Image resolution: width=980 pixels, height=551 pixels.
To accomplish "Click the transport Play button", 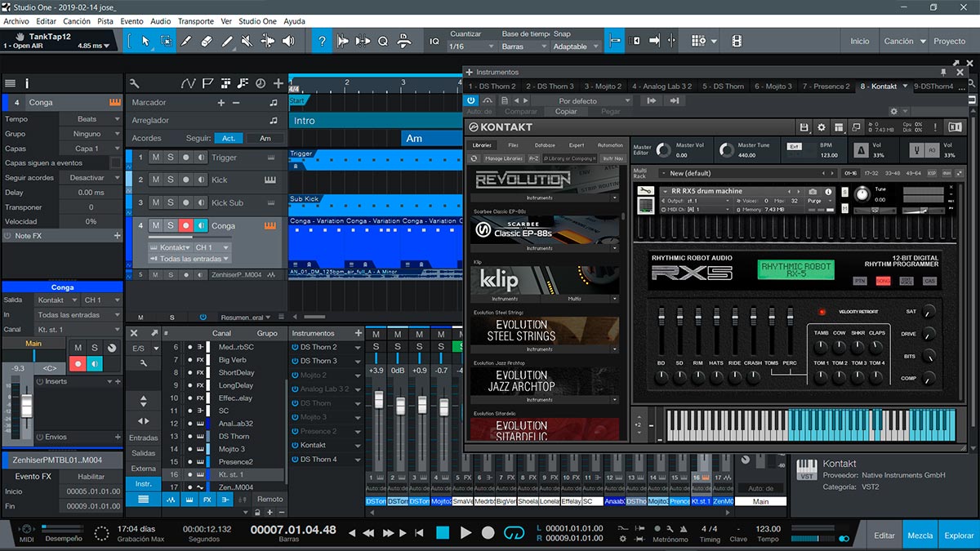I will tap(465, 532).
